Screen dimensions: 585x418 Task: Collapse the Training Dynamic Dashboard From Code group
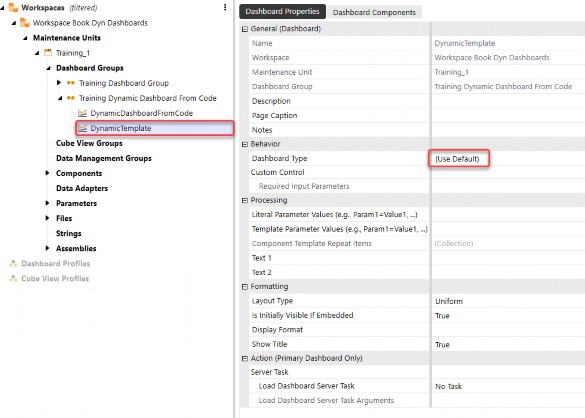coord(60,98)
